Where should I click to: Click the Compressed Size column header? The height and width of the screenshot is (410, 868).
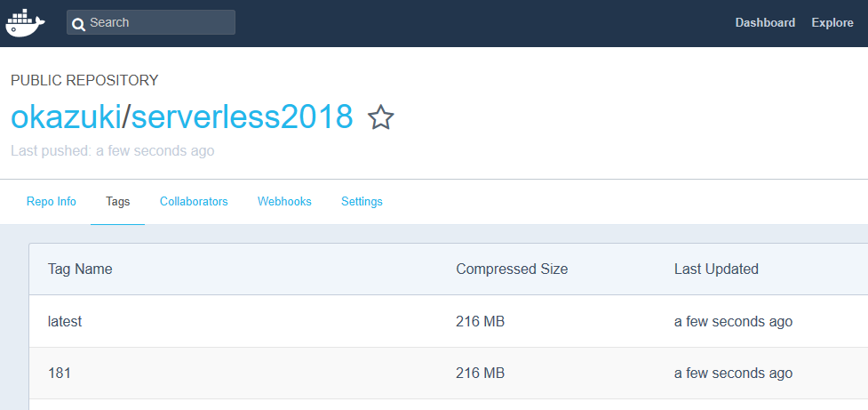point(512,269)
